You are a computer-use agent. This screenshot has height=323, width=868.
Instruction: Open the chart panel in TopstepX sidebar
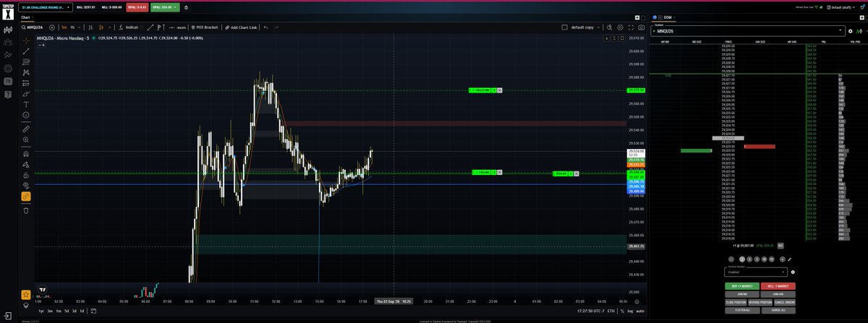pos(8,30)
